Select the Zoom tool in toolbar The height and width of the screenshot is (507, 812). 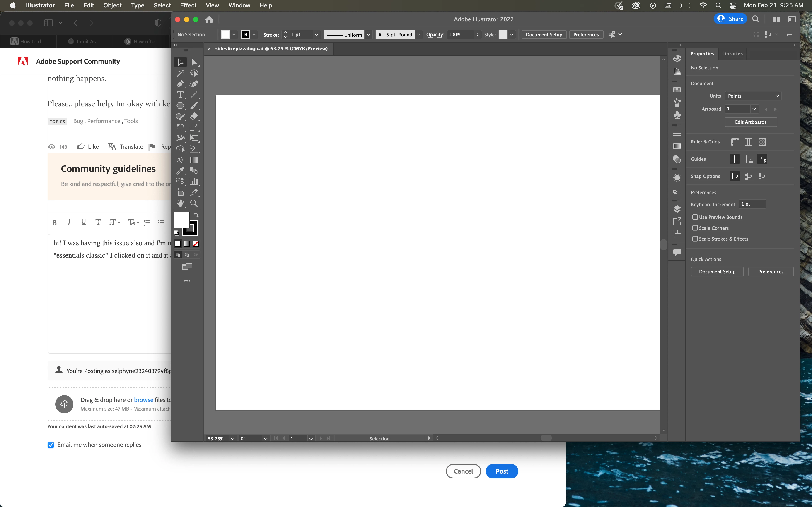194,203
